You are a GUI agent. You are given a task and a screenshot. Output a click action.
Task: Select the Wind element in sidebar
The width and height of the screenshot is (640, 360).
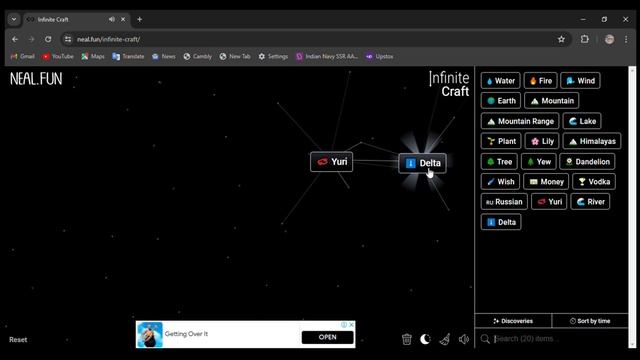point(580,81)
